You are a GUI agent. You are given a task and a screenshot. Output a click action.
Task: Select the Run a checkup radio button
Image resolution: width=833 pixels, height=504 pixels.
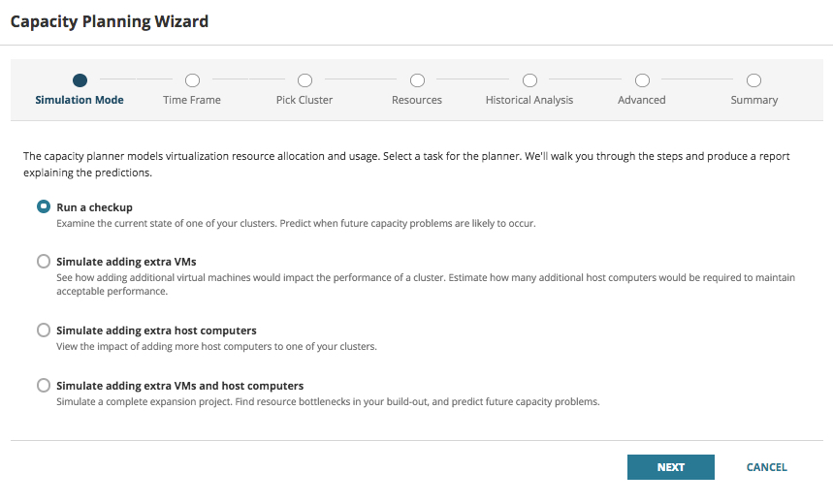tap(44, 206)
